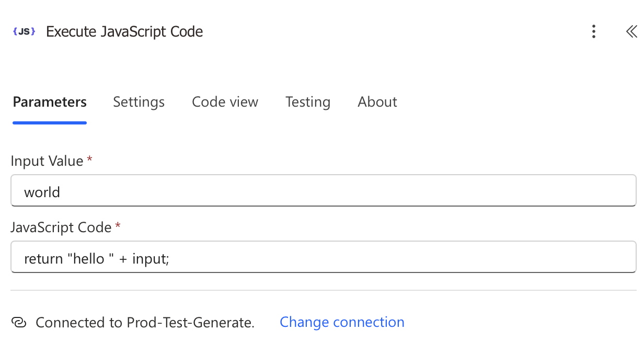644x364 pixels.
Task: Click the Execute JavaScript Code title
Action: pyautogui.click(x=124, y=31)
